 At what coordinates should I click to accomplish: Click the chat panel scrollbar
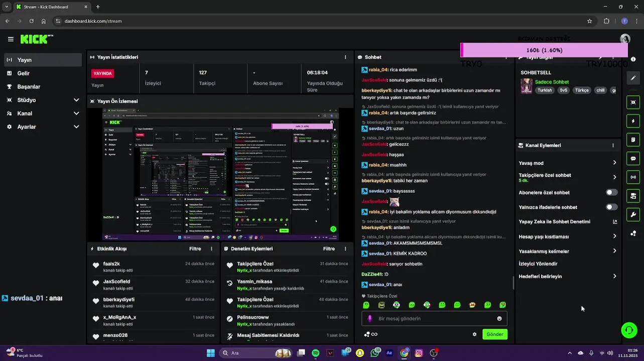point(512,283)
